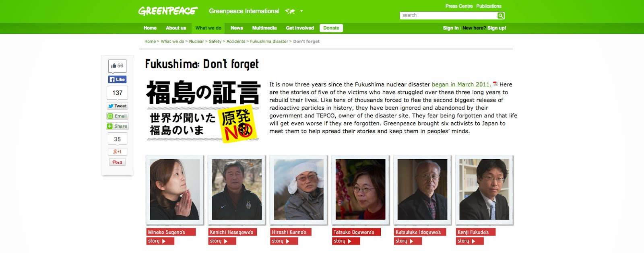Open the What we do menu
The image size is (644, 253).
tap(208, 28)
